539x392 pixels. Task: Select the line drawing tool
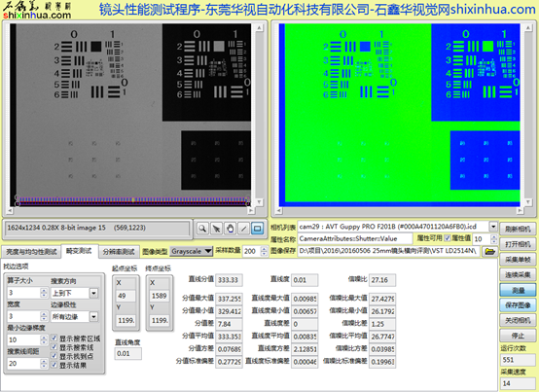[244, 229]
